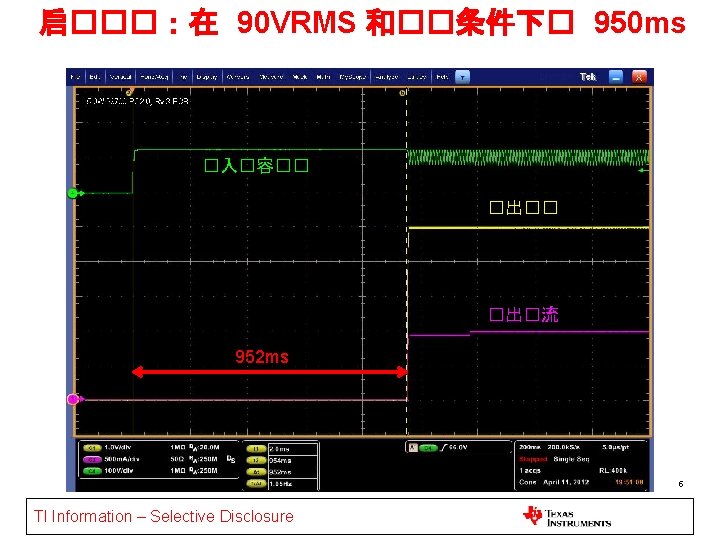720x540 pixels.
Task: Click the red slide title with 90VRMS
Action: pyautogui.click(x=362, y=22)
